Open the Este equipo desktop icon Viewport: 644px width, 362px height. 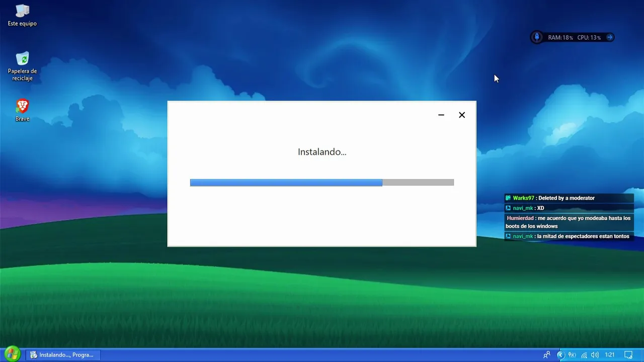[x=22, y=16]
